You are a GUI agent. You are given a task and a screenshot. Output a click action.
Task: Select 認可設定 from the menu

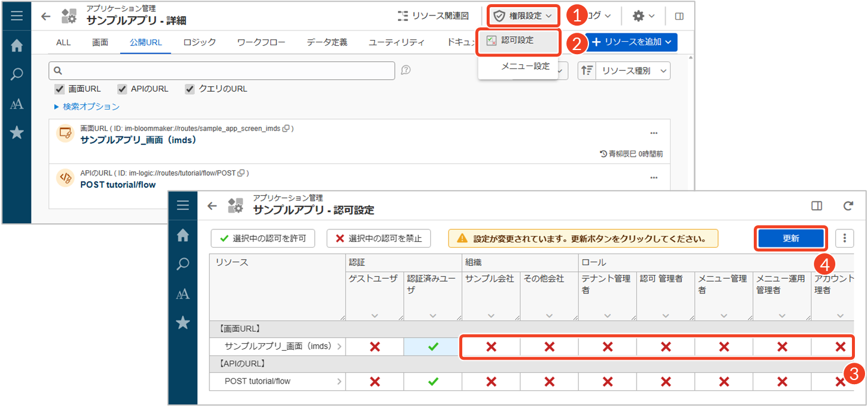click(x=518, y=41)
